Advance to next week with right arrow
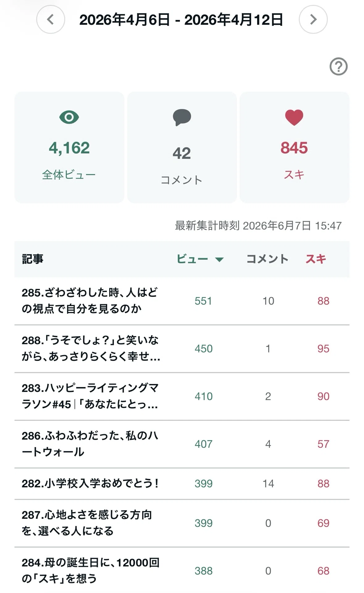Image resolution: width=364 pixels, height=593 pixels. [x=313, y=19]
